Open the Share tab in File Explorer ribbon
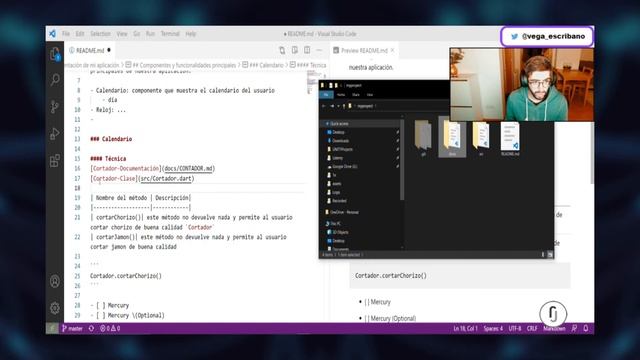 pos(356,95)
